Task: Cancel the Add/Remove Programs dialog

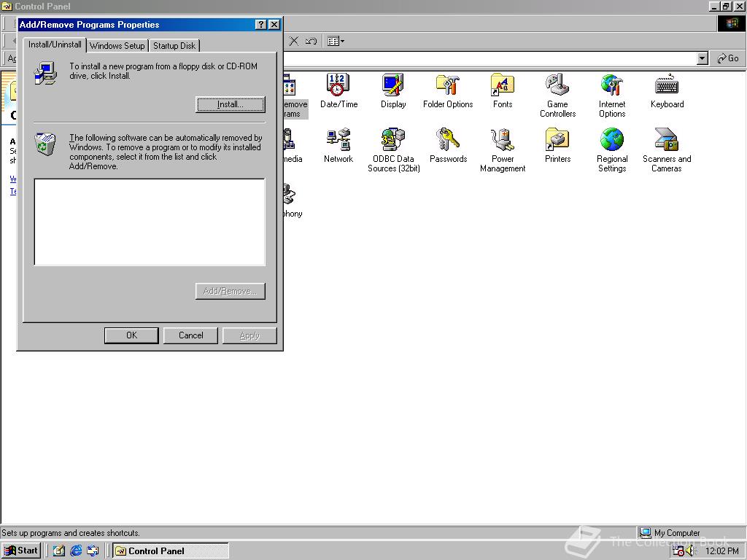Action: (x=190, y=335)
